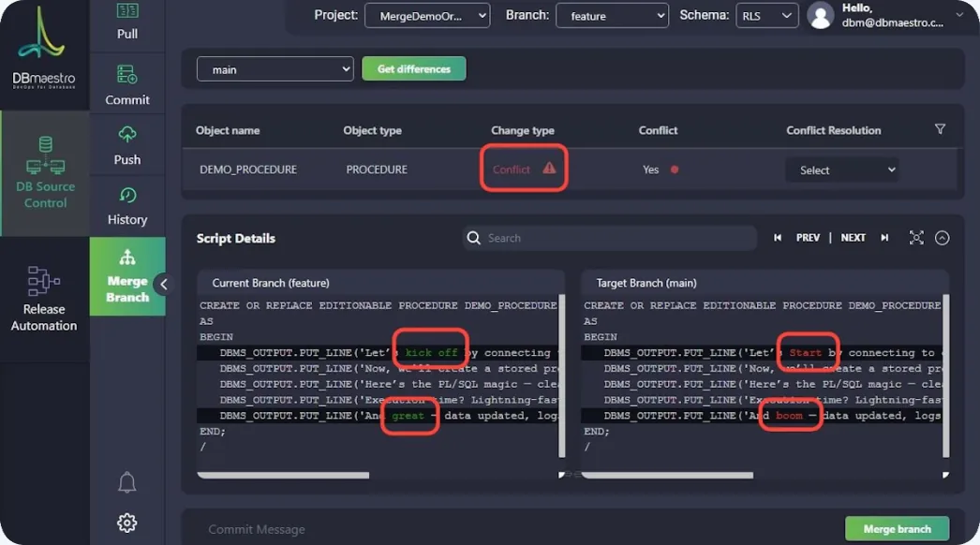Click the Script Details heading
This screenshot has width=980, height=545.
(235, 238)
